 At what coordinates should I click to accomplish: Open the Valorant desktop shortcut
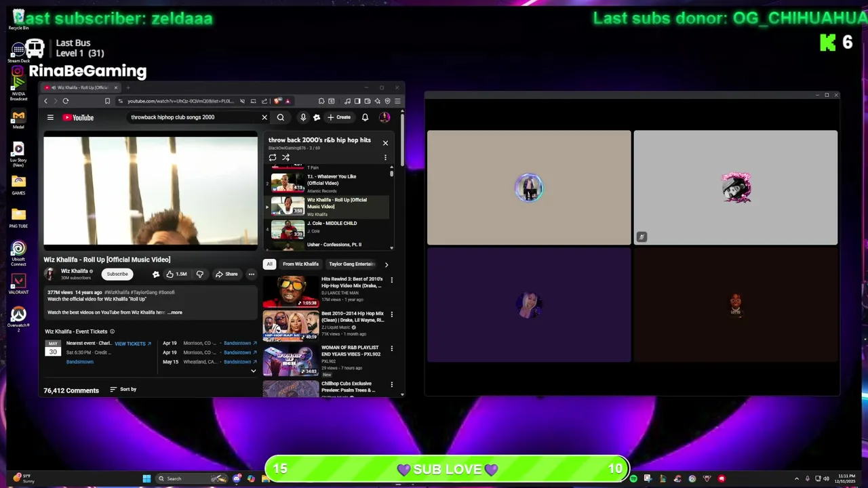[x=18, y=283]
